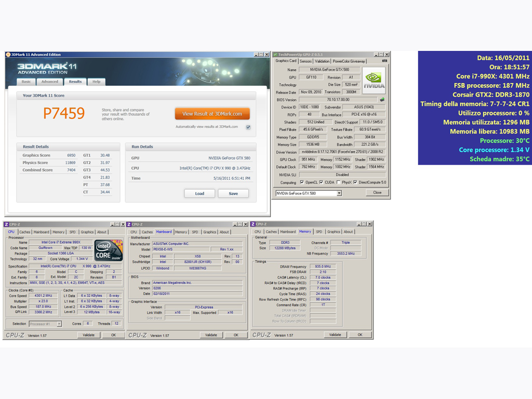The image size is (532, 399).
Task: Click View Result at 3DMark.com button
Action: 212,114
